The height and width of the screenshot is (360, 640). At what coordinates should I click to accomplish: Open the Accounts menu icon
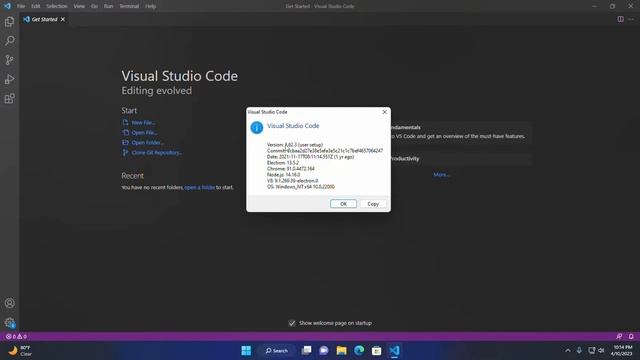tap(9, 303)
